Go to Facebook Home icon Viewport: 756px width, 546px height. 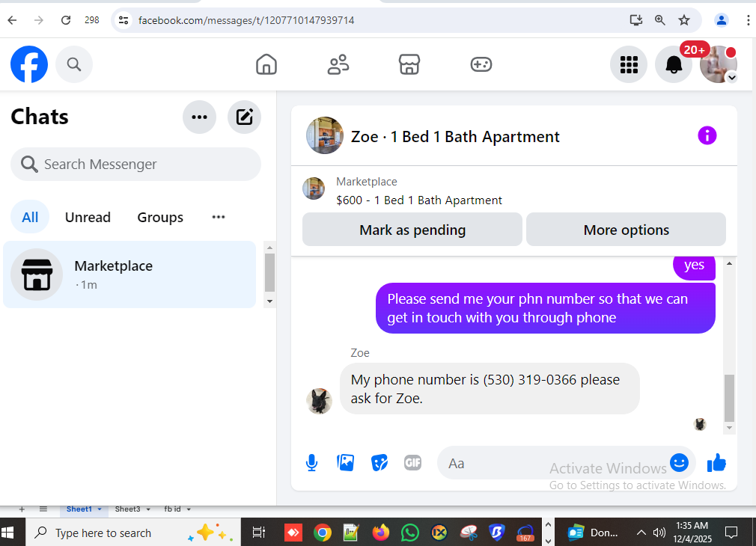click(x=266, y=64)
